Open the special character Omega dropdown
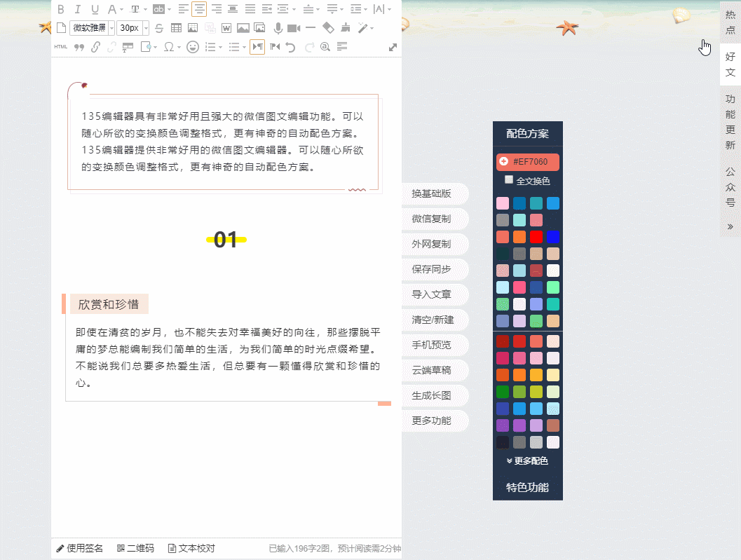This screenshot has height=560, width=741. coord(179,47)
